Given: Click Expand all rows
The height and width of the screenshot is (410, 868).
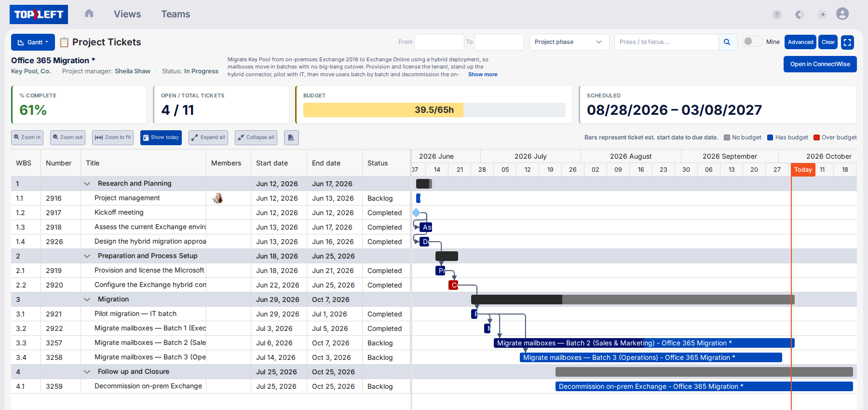Looking at the screenshot, I should (208, 137).
